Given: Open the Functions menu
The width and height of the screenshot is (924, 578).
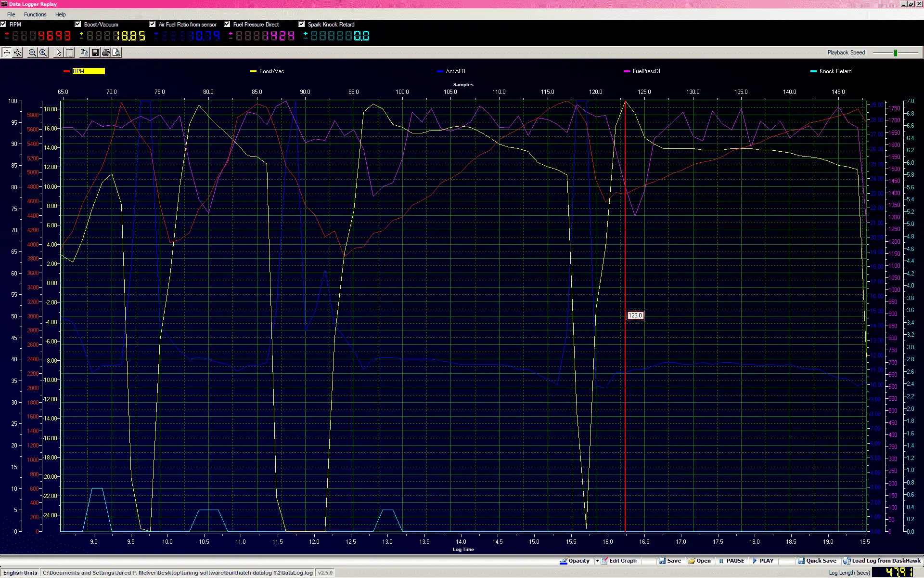Looking at the screenshot, I should click(35, 14).
